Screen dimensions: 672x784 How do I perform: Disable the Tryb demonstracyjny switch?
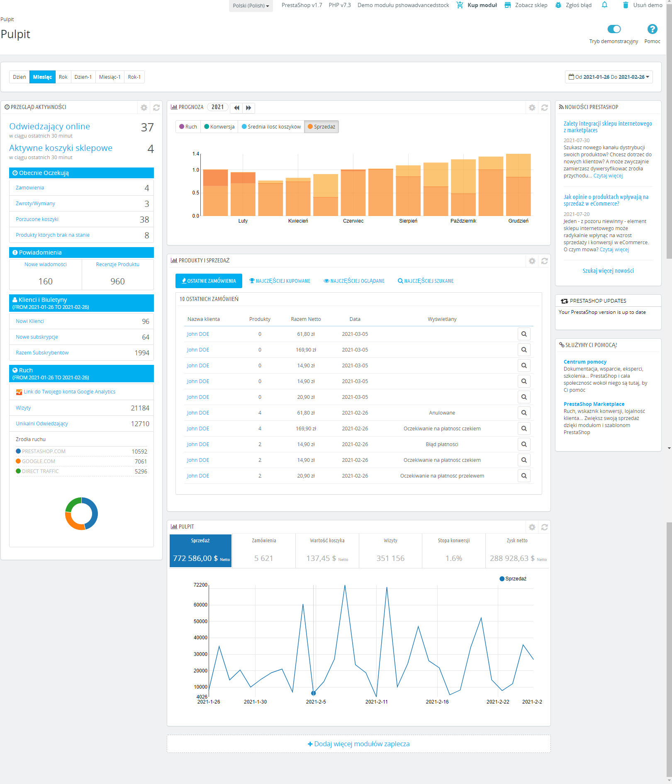tap(614, 29)
